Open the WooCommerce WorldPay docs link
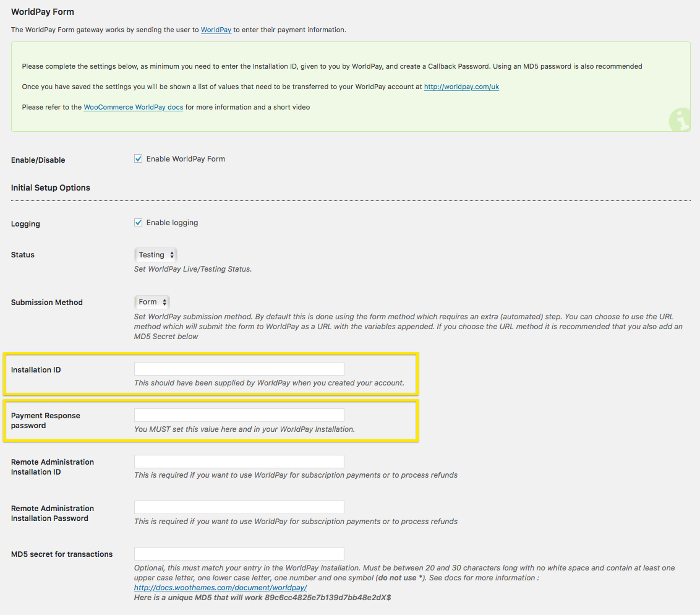This screenshot has height=615, width=700. [x=133, y=107]
